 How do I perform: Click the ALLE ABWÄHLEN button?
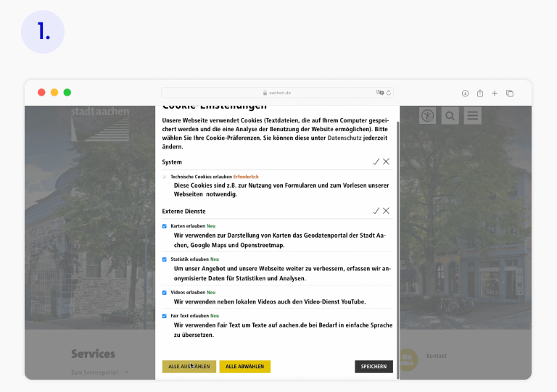click(244, 367)
